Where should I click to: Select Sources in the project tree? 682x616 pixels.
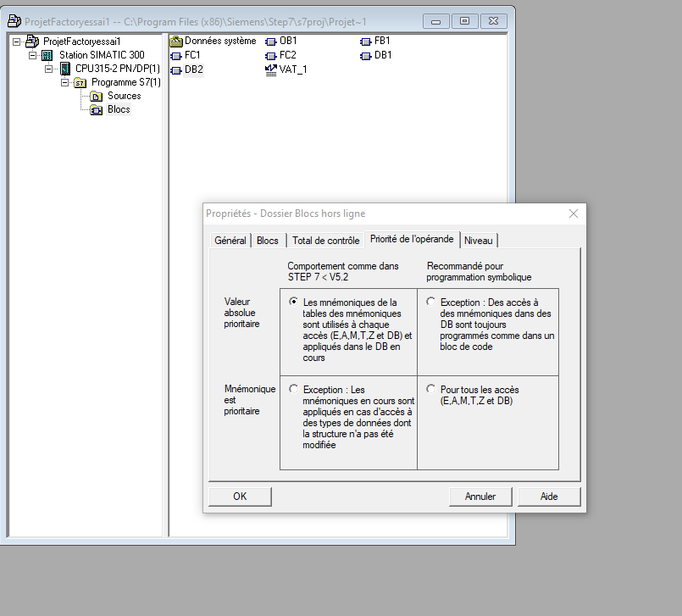[124, 96]
